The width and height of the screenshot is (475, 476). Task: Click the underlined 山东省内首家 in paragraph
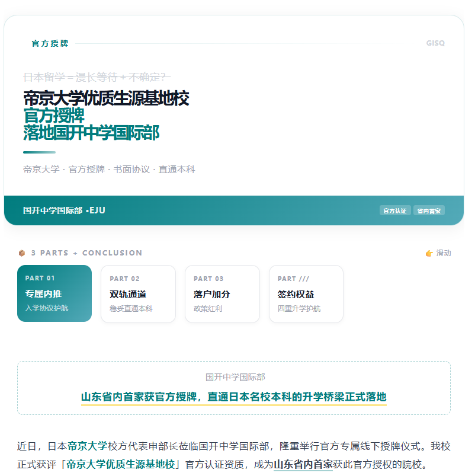(303, 465)
